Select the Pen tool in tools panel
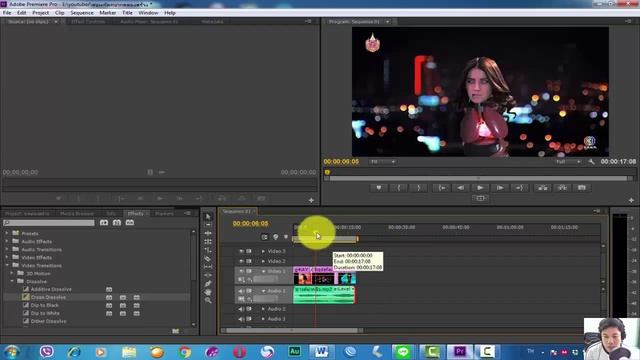 (x=208, y=283)
